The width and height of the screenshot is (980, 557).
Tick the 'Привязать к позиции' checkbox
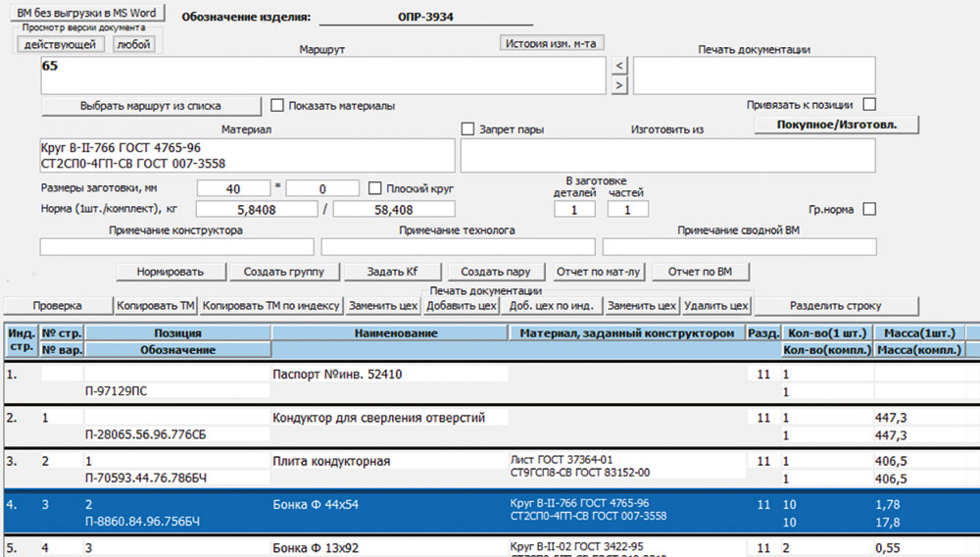tap(868, 105)
